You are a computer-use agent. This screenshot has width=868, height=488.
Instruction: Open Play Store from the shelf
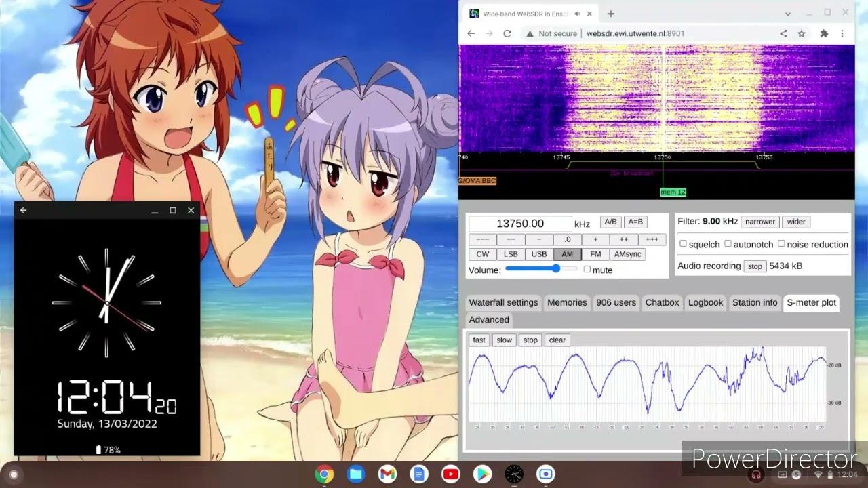click(x=482, y=474)
